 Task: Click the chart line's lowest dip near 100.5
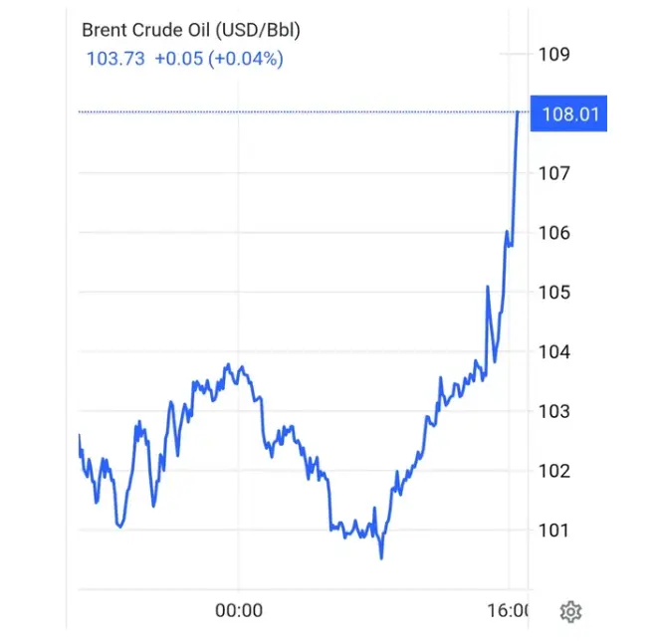381,557
